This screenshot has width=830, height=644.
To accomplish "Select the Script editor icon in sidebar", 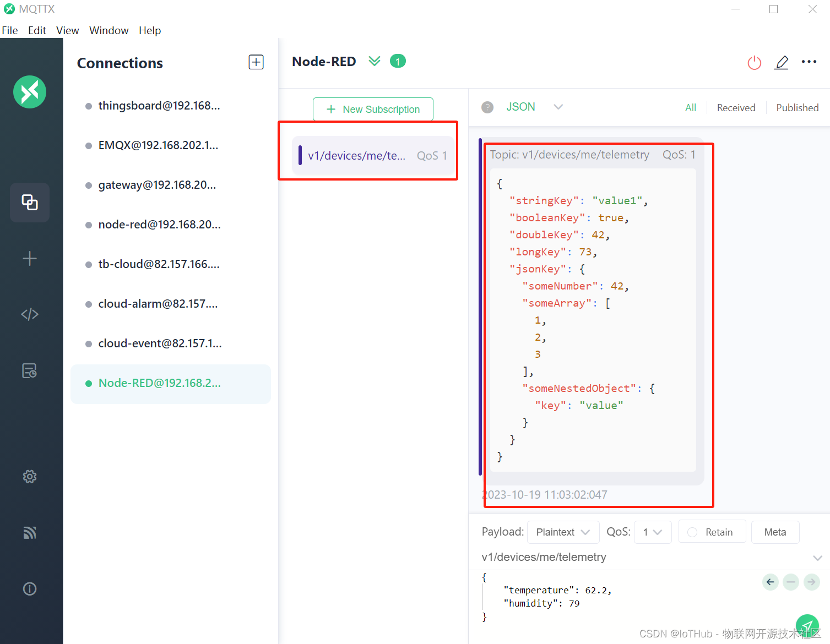I will tap(29, 314).
